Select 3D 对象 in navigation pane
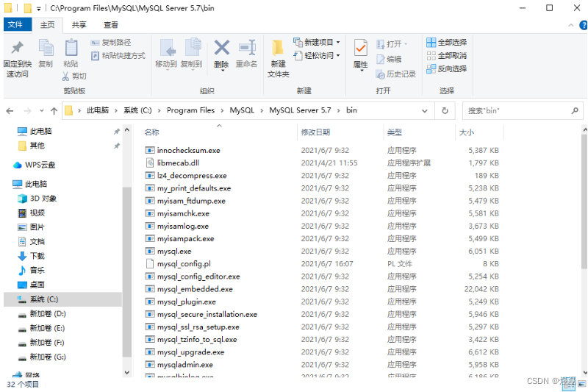 pos(37,199)
